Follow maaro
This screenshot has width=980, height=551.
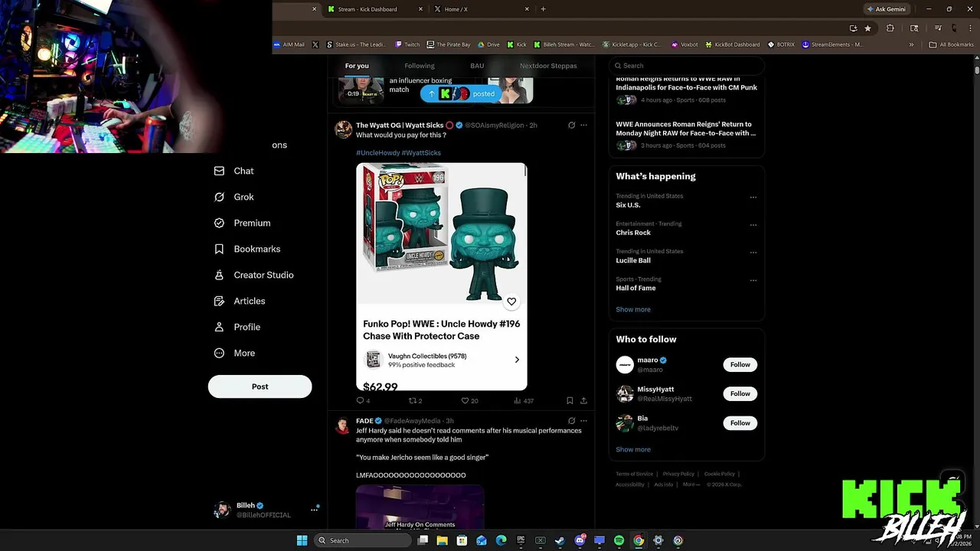[740, 364]
